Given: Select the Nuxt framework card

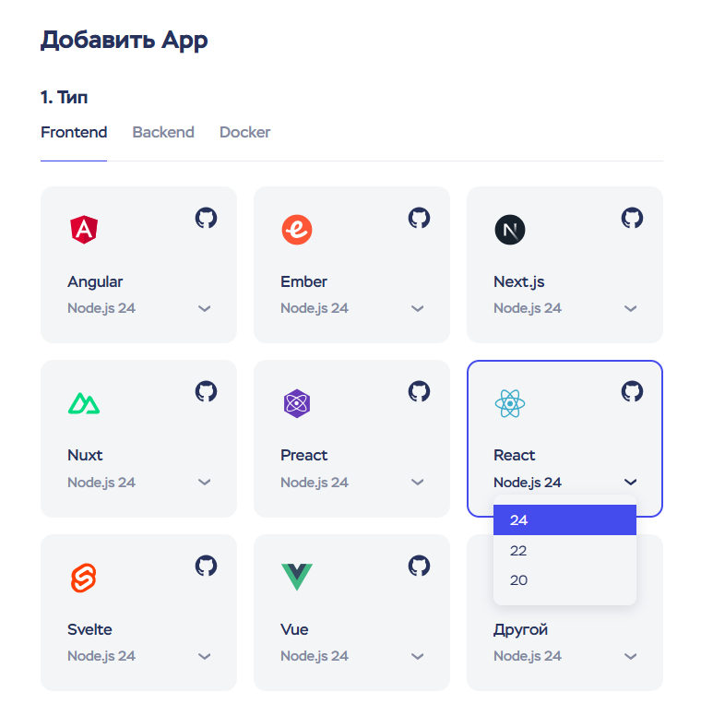Looking at the screenshot, I should point(138,439).
